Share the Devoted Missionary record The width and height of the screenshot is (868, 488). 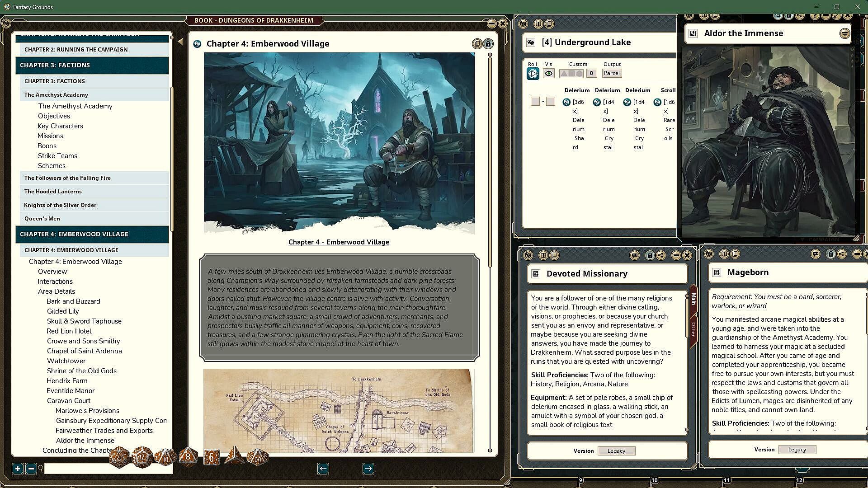pos(660,255)
